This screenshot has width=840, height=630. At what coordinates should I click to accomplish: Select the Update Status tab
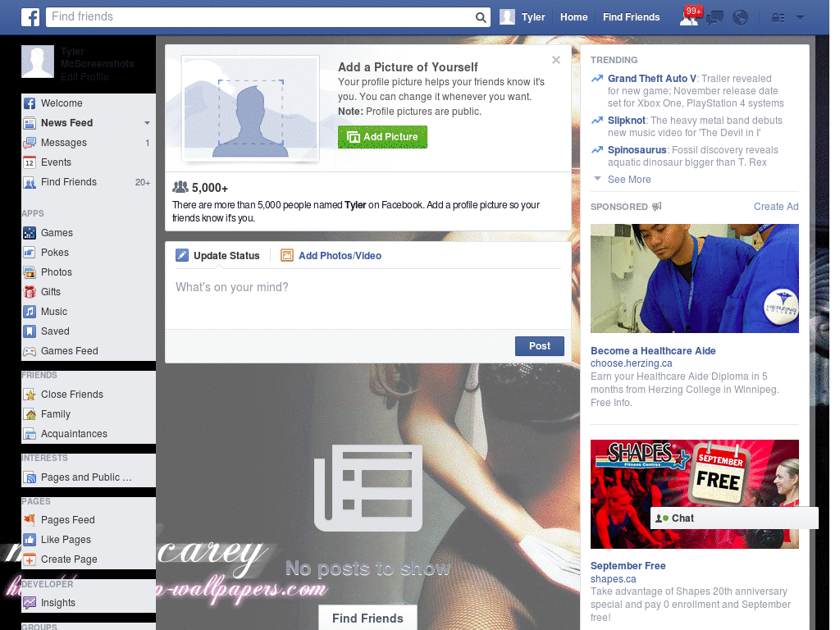[x=217, y=256]
